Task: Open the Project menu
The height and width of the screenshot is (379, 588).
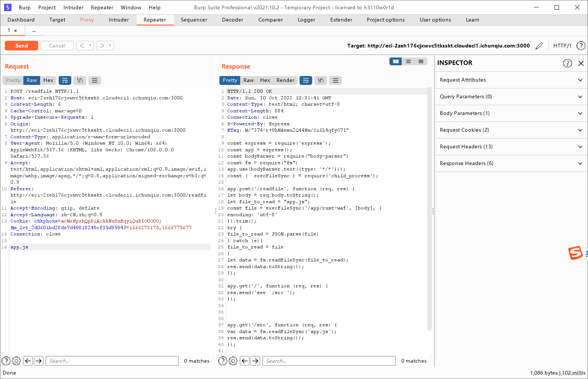Action: pos(47,7)
